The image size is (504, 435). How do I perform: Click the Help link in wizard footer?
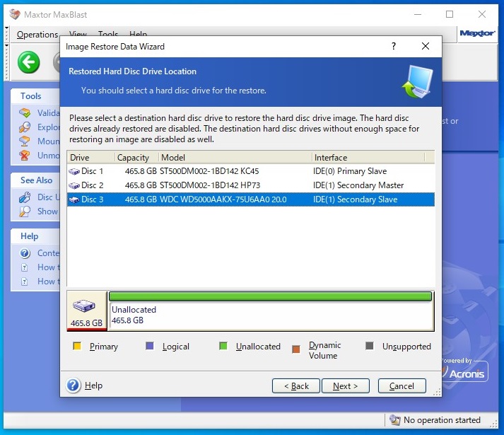(93, 385)
